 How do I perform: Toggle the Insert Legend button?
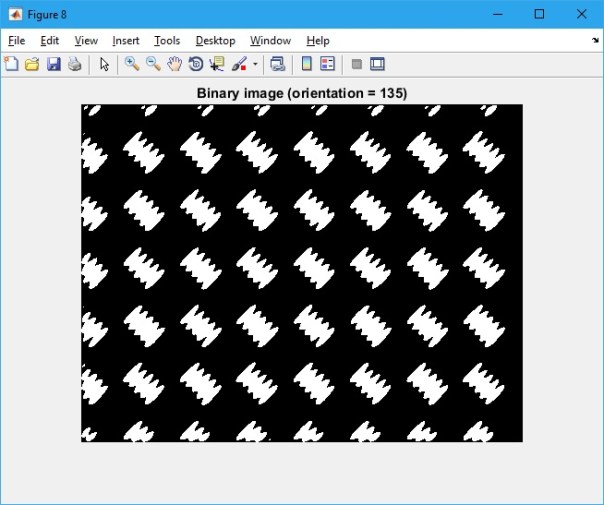(325, 65)
